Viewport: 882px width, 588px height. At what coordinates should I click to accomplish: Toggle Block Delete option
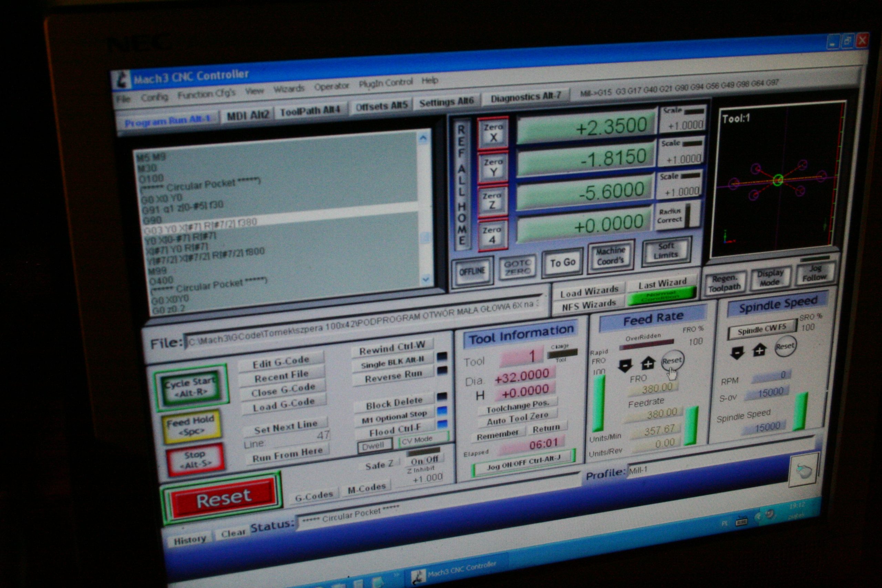394,403
